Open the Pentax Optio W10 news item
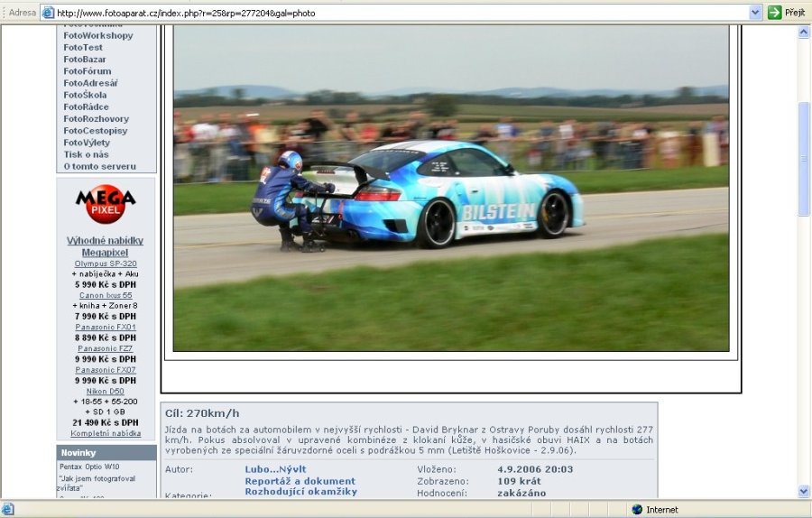 point(88,467)
